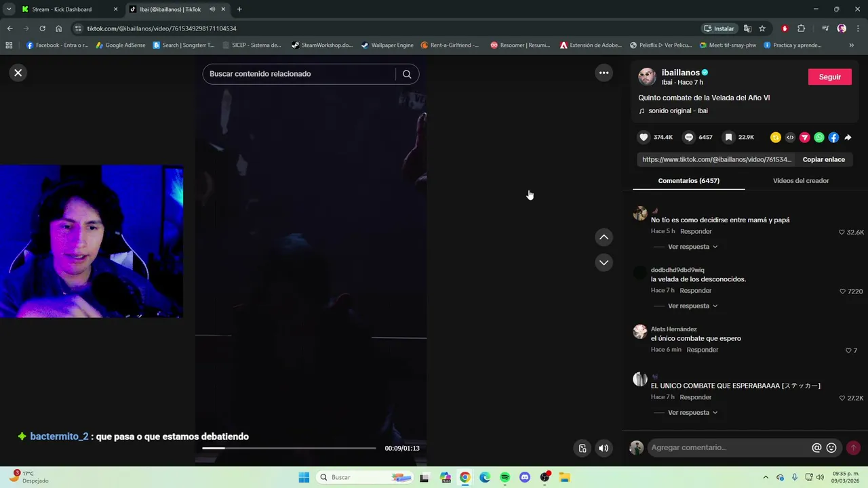Image resolution: width=868 pixels, height=488 pixels.
Task: Repost the video with yellow icon
Action: click(x=776, y=138)
